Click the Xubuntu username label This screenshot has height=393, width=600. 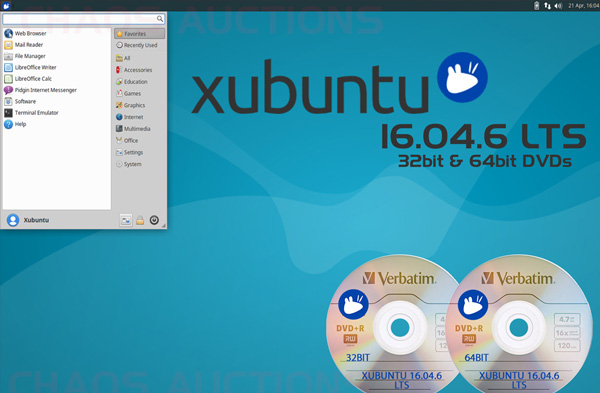point(36,220)
